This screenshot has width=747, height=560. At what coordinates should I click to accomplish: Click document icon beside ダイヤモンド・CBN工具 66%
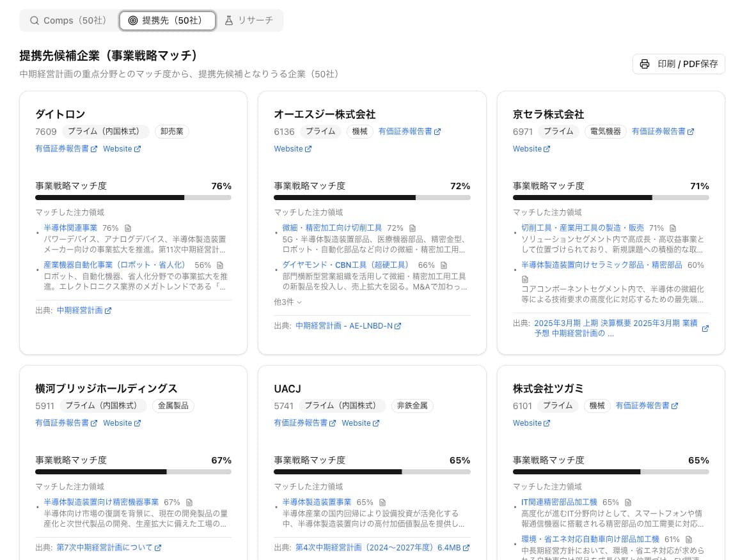click(x=444, y=265)
